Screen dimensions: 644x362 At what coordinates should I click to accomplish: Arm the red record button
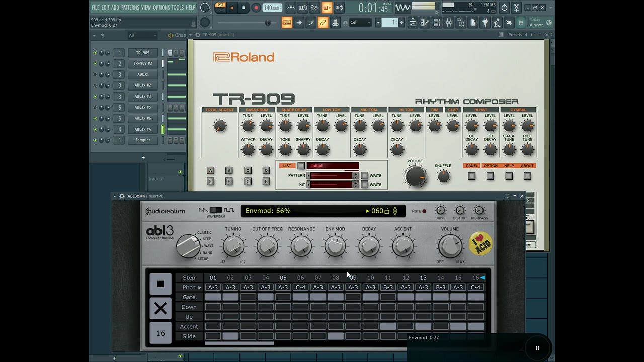256,8
